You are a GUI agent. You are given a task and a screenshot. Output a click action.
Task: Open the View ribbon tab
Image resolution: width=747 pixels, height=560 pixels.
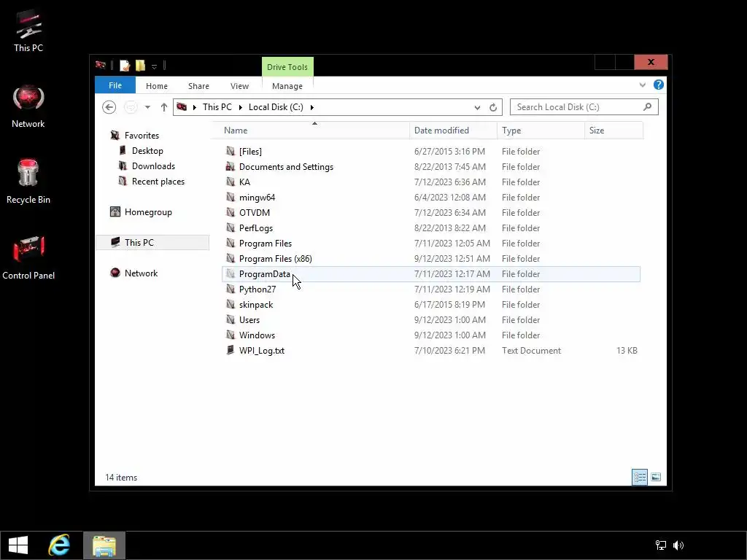pos(239,86)
